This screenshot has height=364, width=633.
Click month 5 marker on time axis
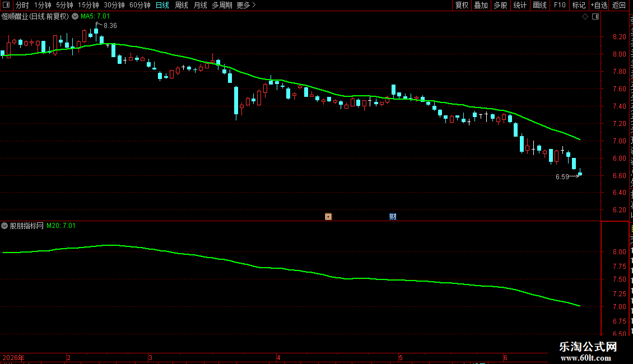(401, 357)
